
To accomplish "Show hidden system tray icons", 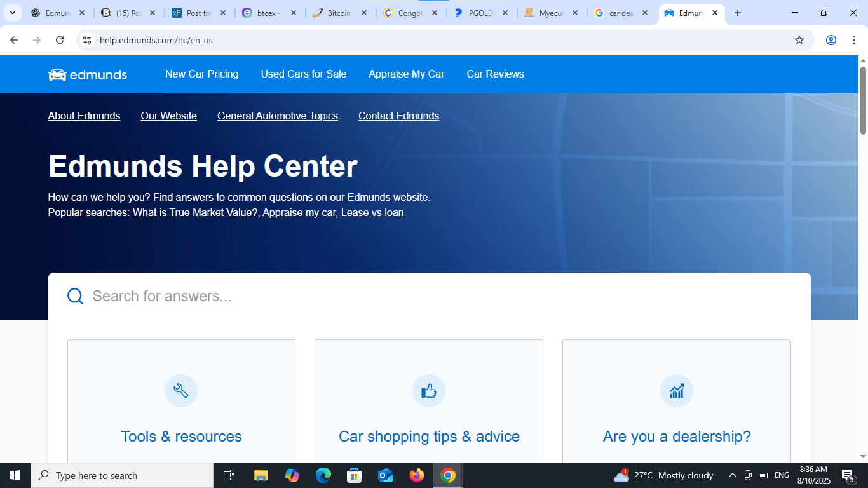I will pos(732,475).
